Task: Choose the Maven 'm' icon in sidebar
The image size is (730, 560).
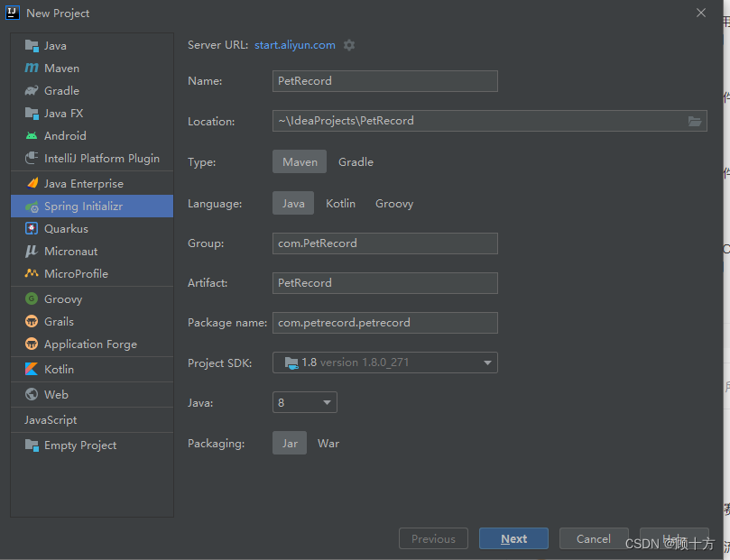Action: point(32,68)
